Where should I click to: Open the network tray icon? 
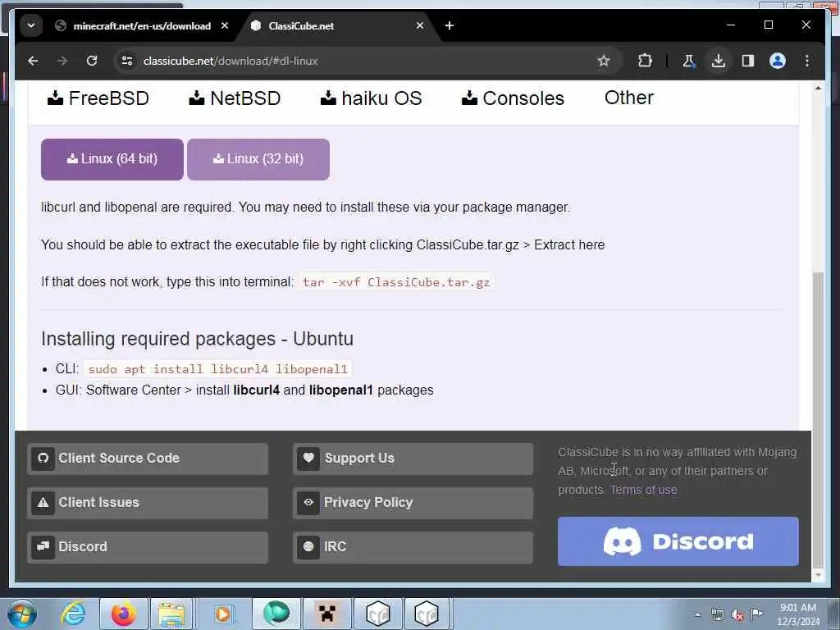(x=717, y=614)
